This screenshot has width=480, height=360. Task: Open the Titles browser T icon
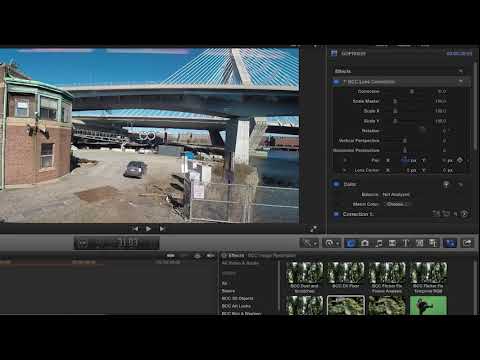point(406,243)
